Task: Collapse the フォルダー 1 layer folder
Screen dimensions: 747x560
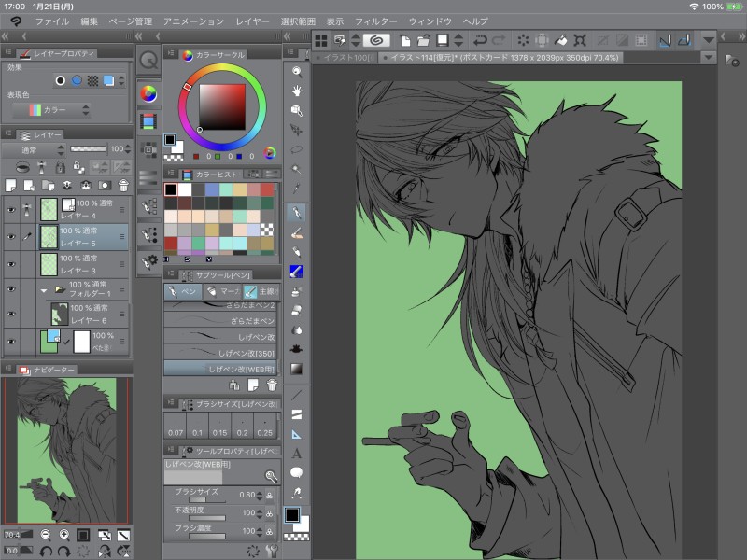Action: (x=43, y=291)
